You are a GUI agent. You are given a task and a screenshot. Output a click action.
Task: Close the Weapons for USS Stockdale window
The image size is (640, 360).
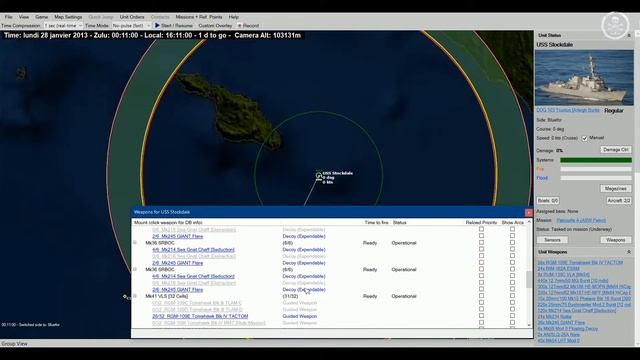(529, 213)
